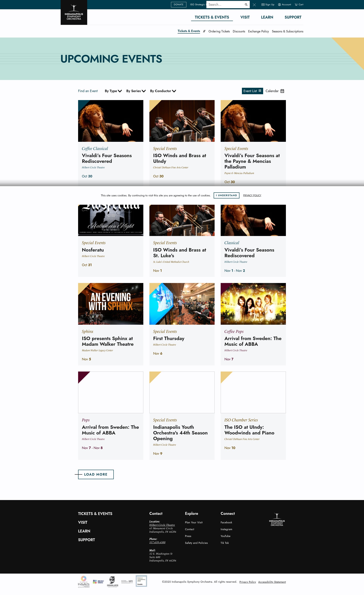The height and width of the screenshot is (595, 364).
Task: Open The ISO at UIndy: Woodwinds and Piano
Action: (249, 430)
